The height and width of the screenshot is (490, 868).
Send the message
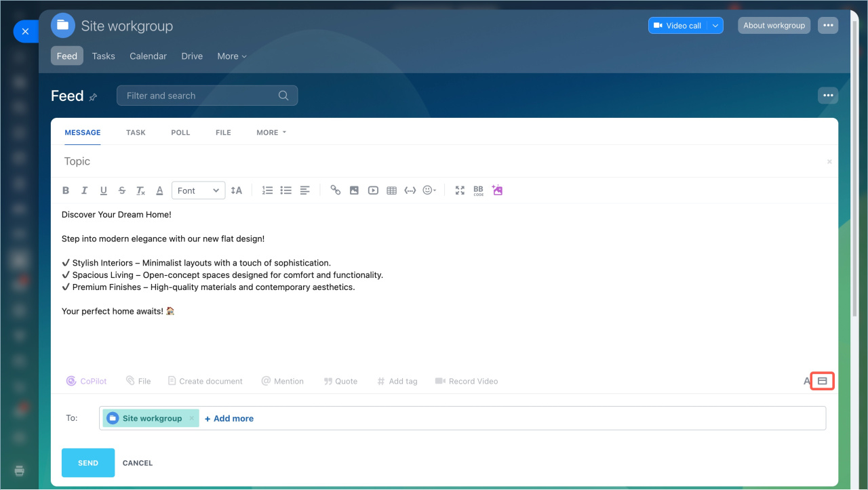tap(88, 463)
